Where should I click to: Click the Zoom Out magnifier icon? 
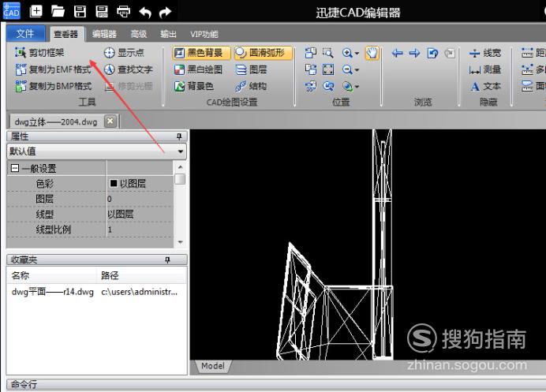click(x=347, y=69)
